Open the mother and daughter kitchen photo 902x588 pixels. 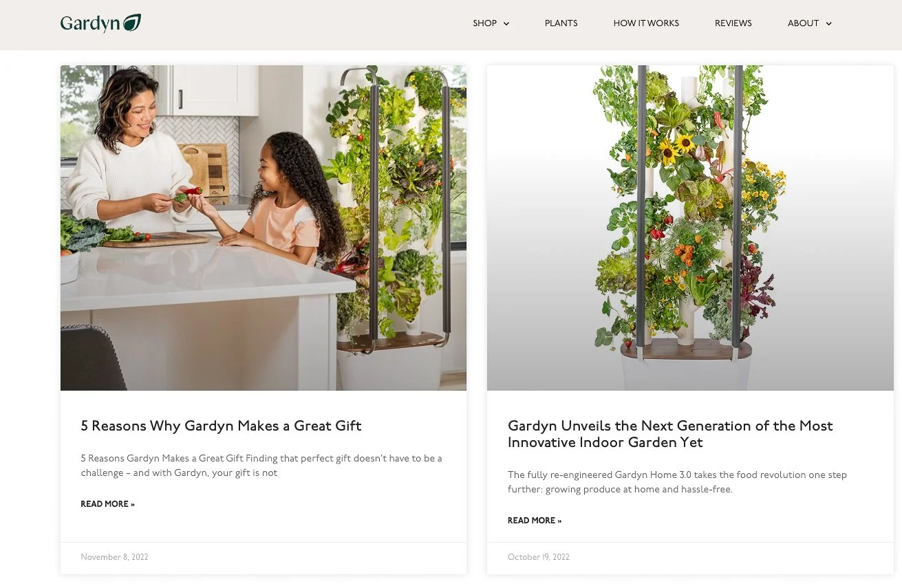264,228
